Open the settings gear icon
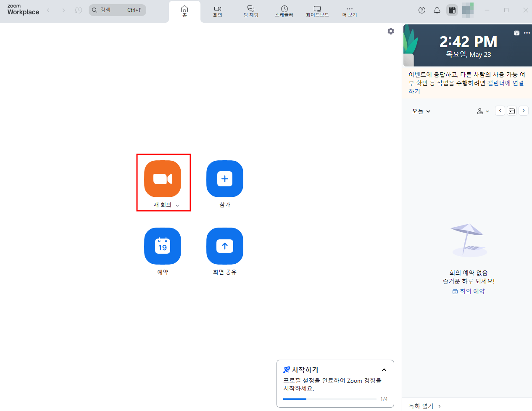The width and height of the screenshot is (532, 411). 390,31
